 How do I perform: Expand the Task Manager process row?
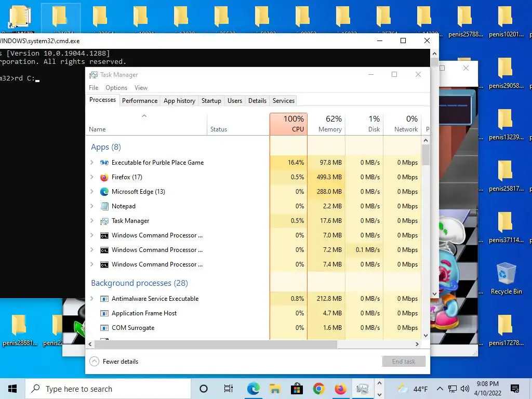coord(91,221)
